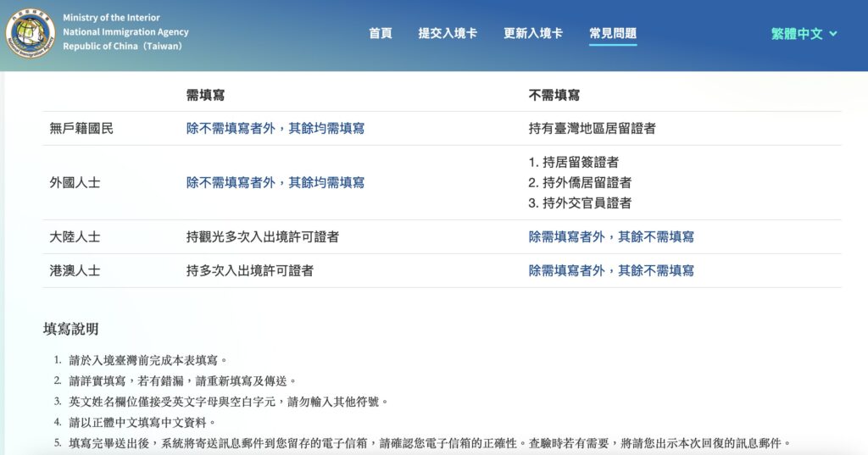This screenshot has height=455, width=868.
Task: Select the 外國人士 row label
Action: (75, 182)
